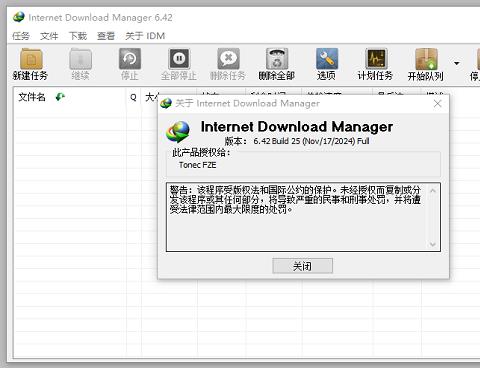Open 选项 options wrench icon
The width and height of the screenshot is (480, 368).
(327, 59)
